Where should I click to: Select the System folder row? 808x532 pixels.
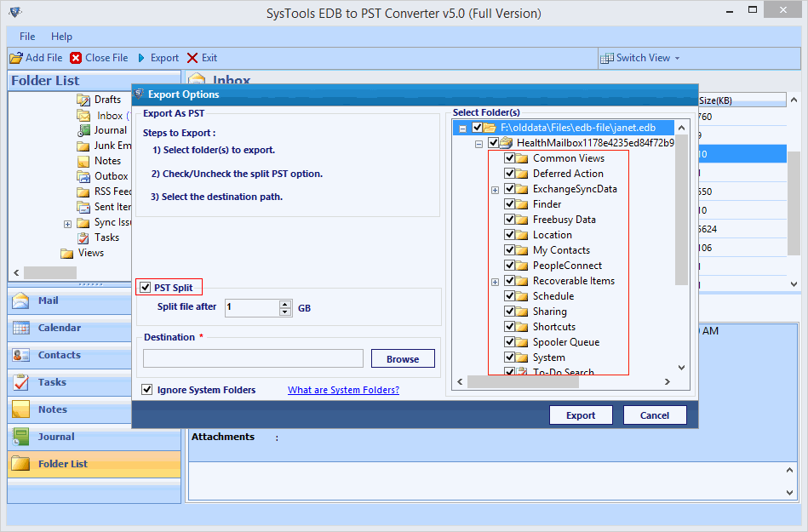point(549,358)
